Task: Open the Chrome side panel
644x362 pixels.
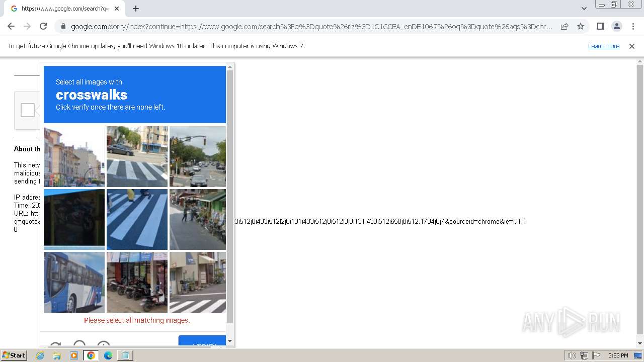Action: coord(600,26)
